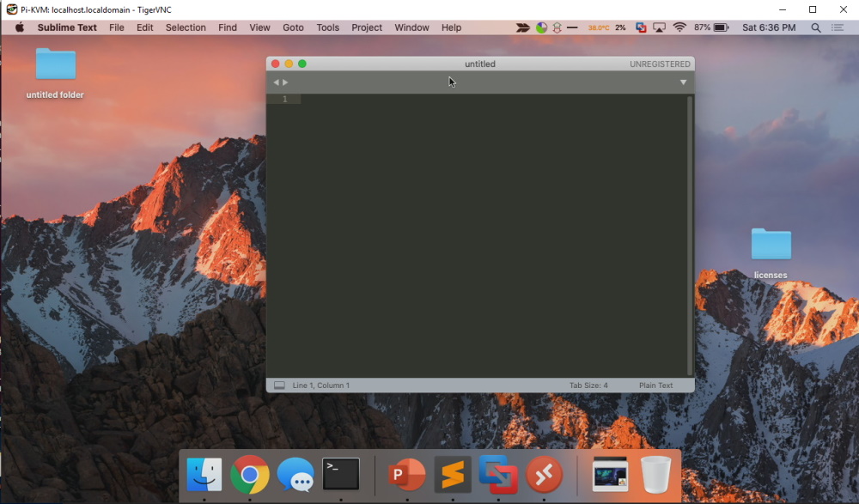Click Line 1, Column 1 status text
Viewport: 859px width, 504px height.
coord(321,386)
